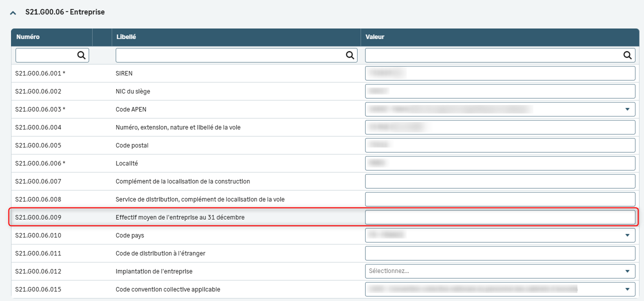Select the Localité value field
Viewport: 644px width, 301px height.
pyautogui.click(x=500, y=163)
